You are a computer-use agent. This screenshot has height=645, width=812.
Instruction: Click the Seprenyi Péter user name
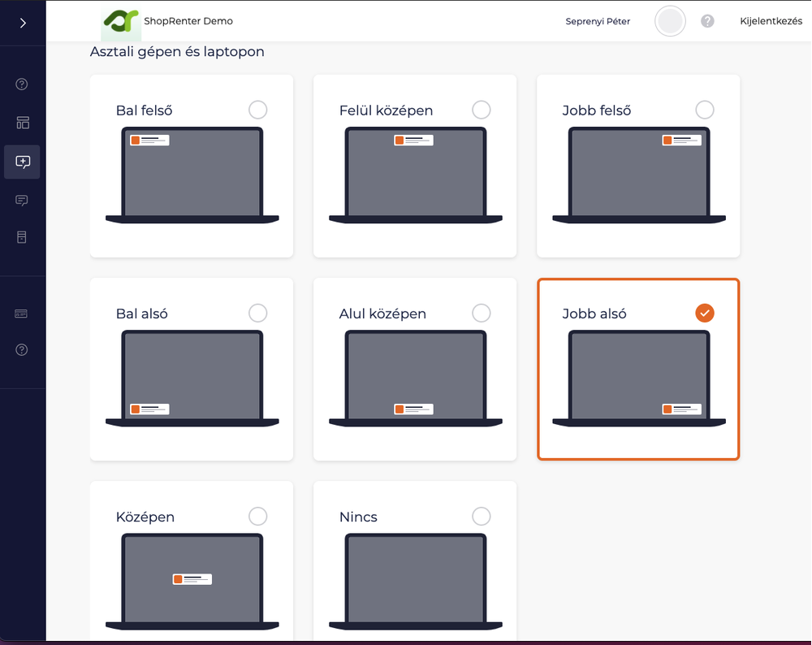point(598,21)
